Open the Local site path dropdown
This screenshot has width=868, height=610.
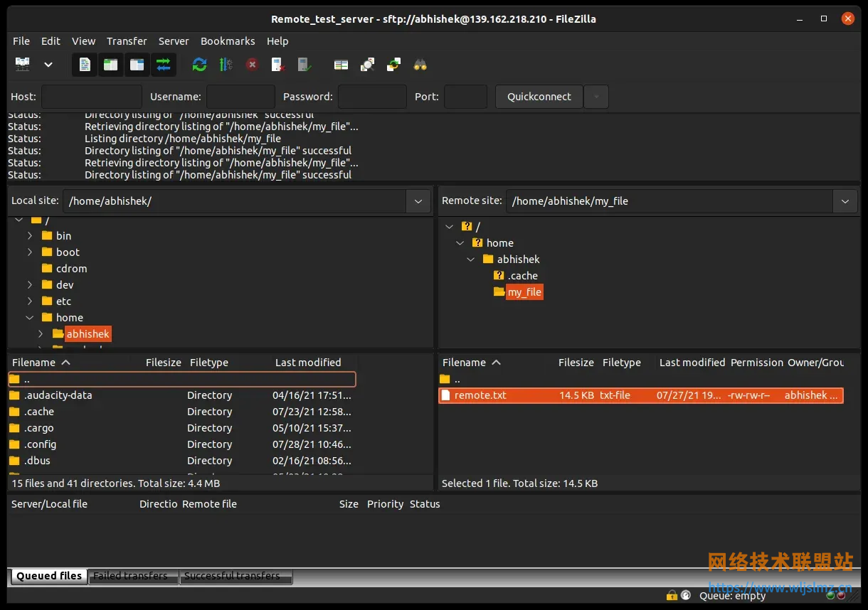[418, 201]
